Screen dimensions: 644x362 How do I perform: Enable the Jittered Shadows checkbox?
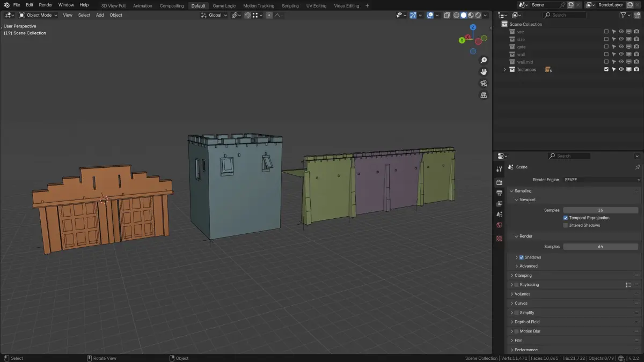point(566,225)
